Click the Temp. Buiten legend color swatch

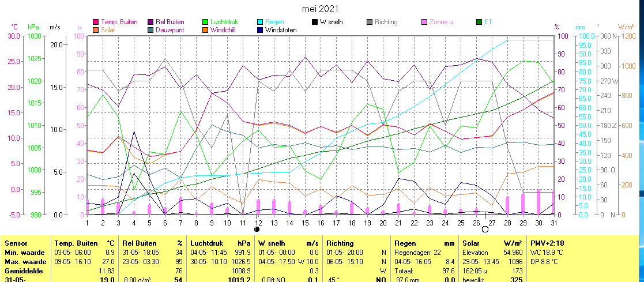click(96, 22)
